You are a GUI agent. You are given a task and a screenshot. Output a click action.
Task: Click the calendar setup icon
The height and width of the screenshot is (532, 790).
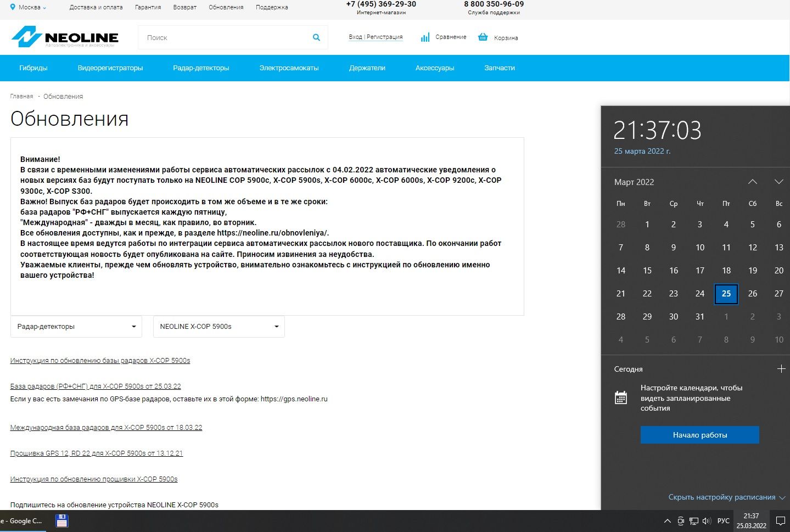point(621,397)
